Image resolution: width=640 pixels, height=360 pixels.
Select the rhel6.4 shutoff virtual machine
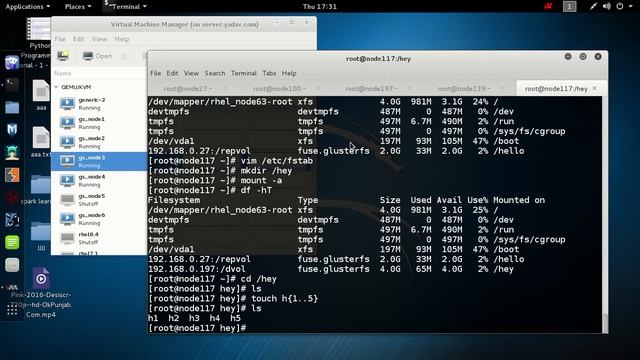pyautogui.click(x=99, y=238)
